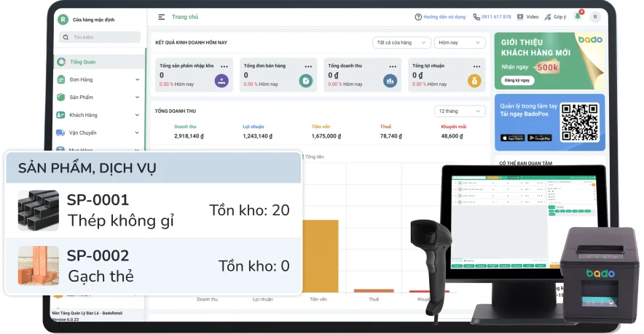Image resolution: width=644 pixels, height=334 pixels.
Task: Toggle the hamburger sidebar menu icon
Action: click(162, 17)
